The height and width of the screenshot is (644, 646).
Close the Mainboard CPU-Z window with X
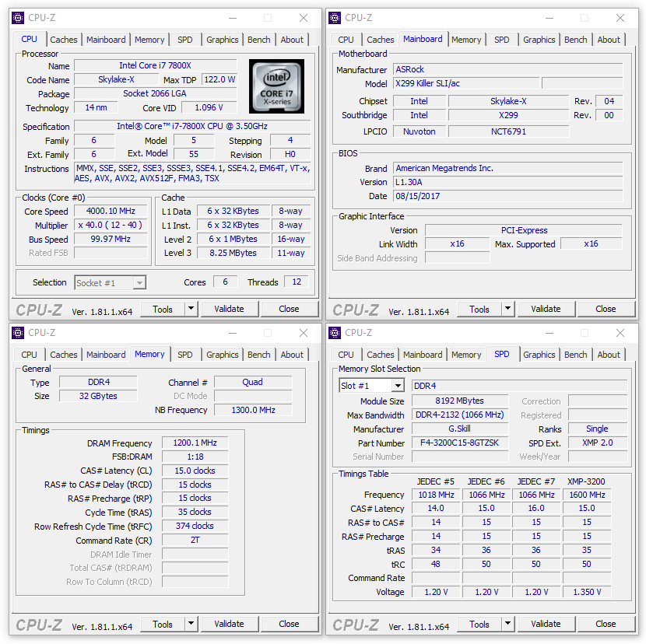620,18
